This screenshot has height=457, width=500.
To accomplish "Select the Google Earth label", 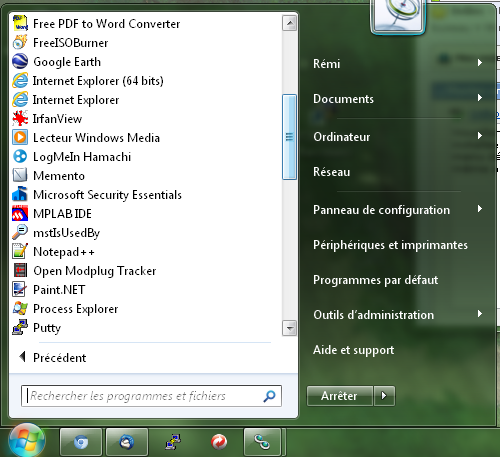I will (67, 62).
